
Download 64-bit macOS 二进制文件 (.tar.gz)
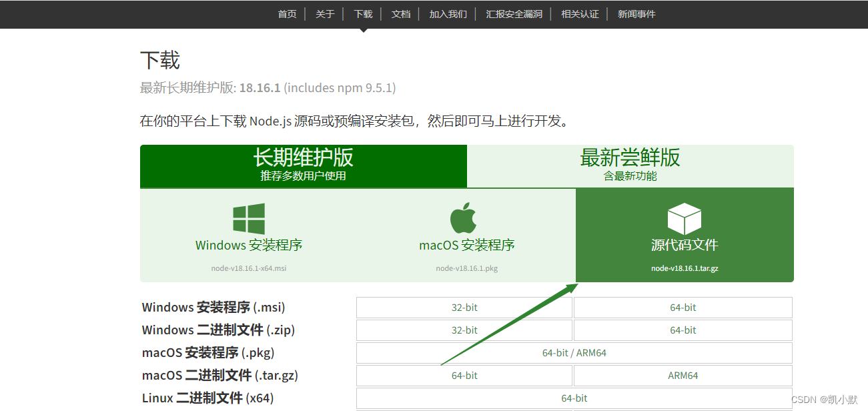point(464,376)
